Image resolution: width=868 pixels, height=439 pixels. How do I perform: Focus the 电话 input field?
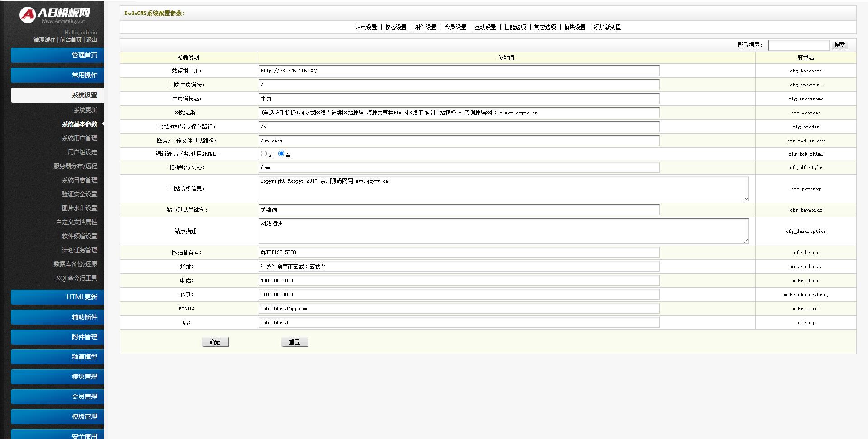[459, 280]
